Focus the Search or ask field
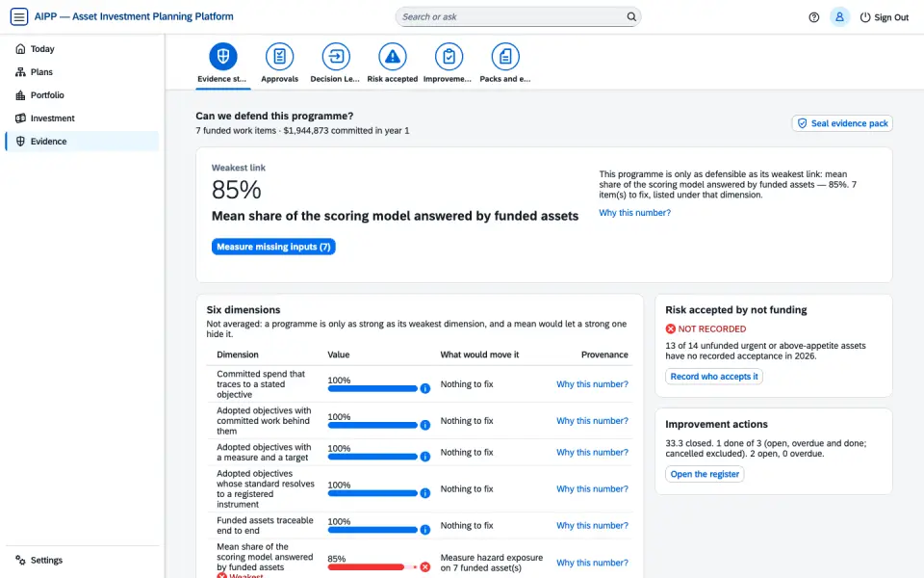Viewport: 924px width, 578px height. pyautogui.click(x=518, y=16)
